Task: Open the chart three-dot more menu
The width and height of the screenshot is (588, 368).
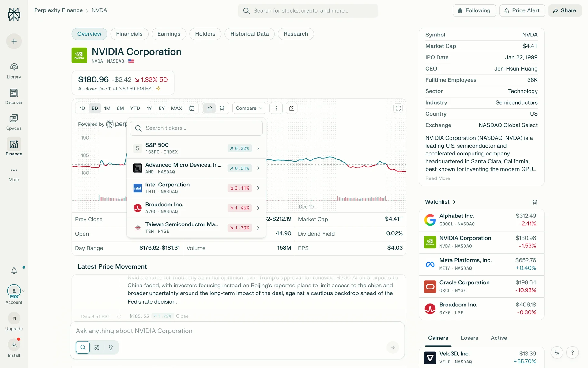Action: 276,108
